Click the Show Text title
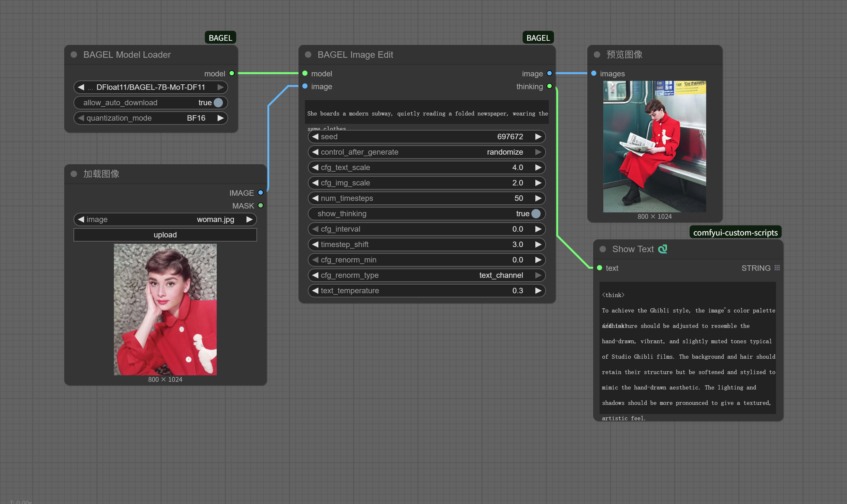 tap(633, 249)
